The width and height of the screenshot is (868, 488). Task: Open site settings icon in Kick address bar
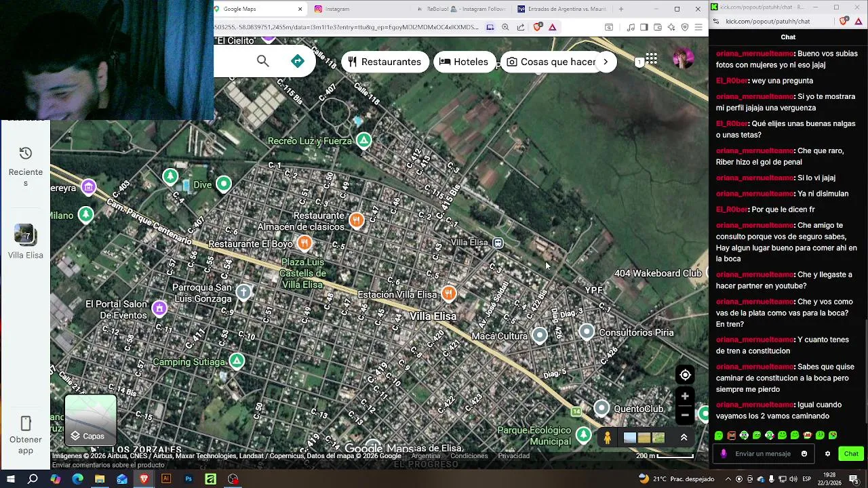tap(717, 21)
